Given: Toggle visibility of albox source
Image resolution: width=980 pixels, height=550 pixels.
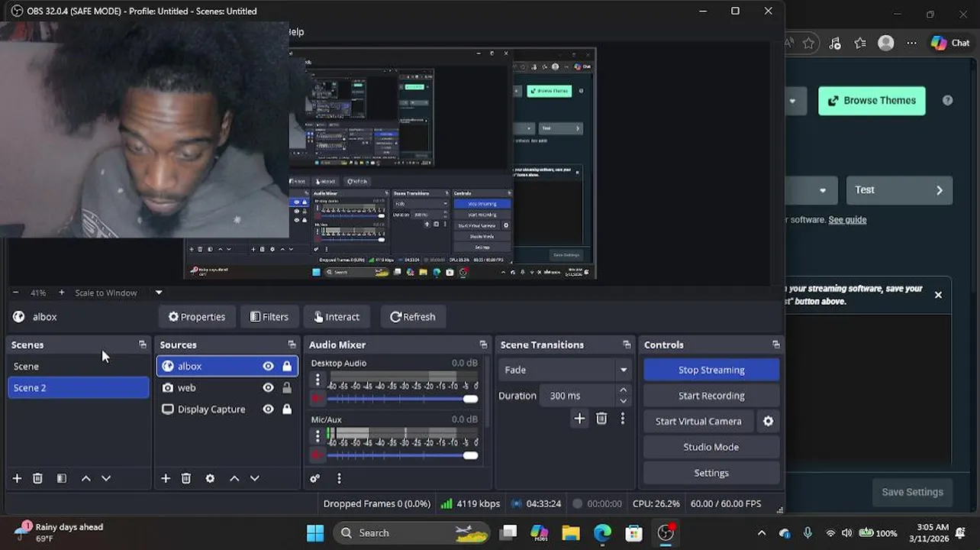Looking at the screenshot, I should tap(268, 366).
